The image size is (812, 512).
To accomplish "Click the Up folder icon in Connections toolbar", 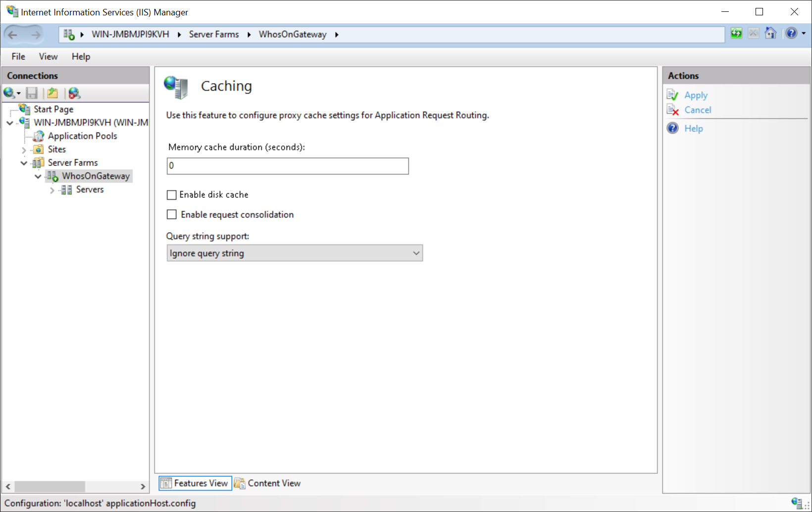I will pyautogui.click(x=52, y=93).
